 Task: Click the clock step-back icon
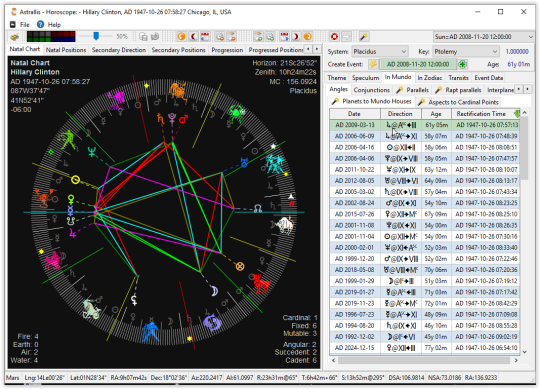[220, 36]
